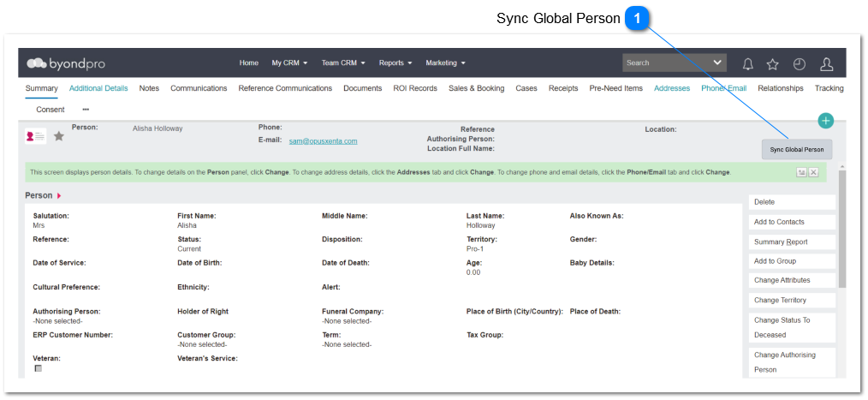868x400 pixels.
Task: Click the Age value 0.00
Action: [473, 272]
